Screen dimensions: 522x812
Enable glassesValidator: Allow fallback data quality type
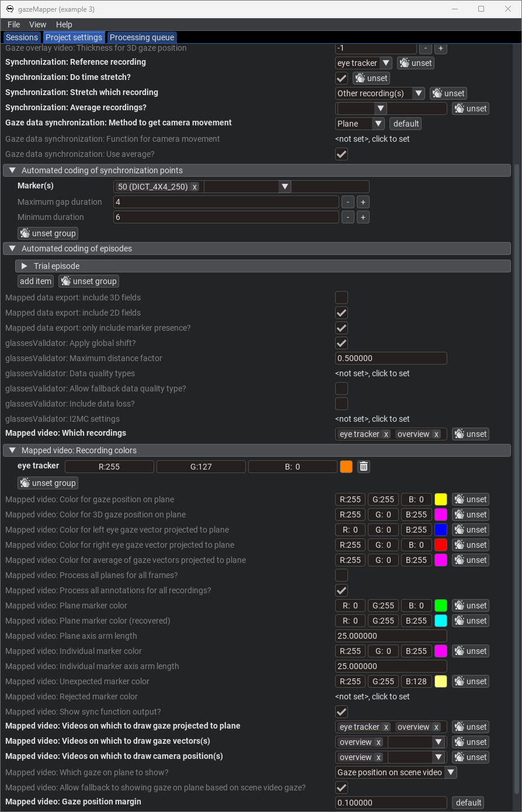click(x=342, y=388)
